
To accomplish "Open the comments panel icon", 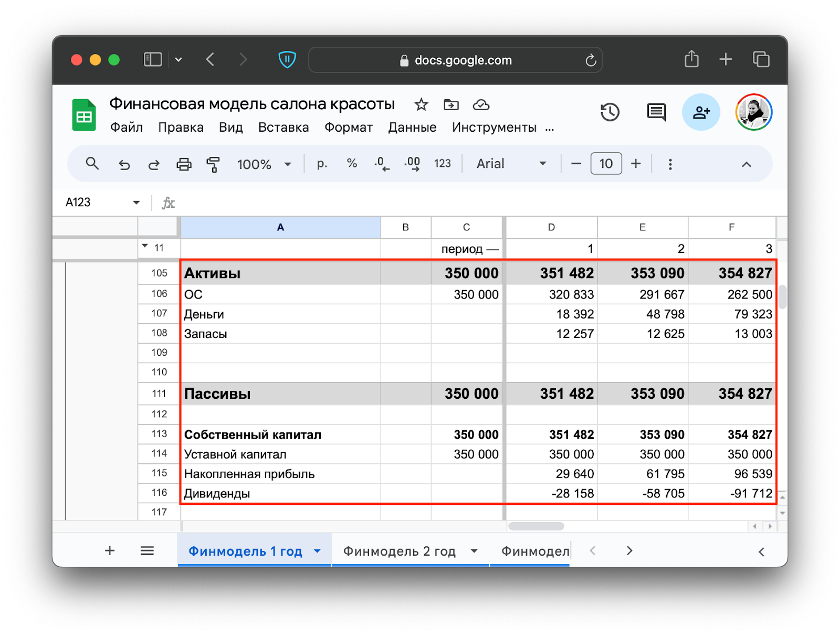I will click(656, 112).
